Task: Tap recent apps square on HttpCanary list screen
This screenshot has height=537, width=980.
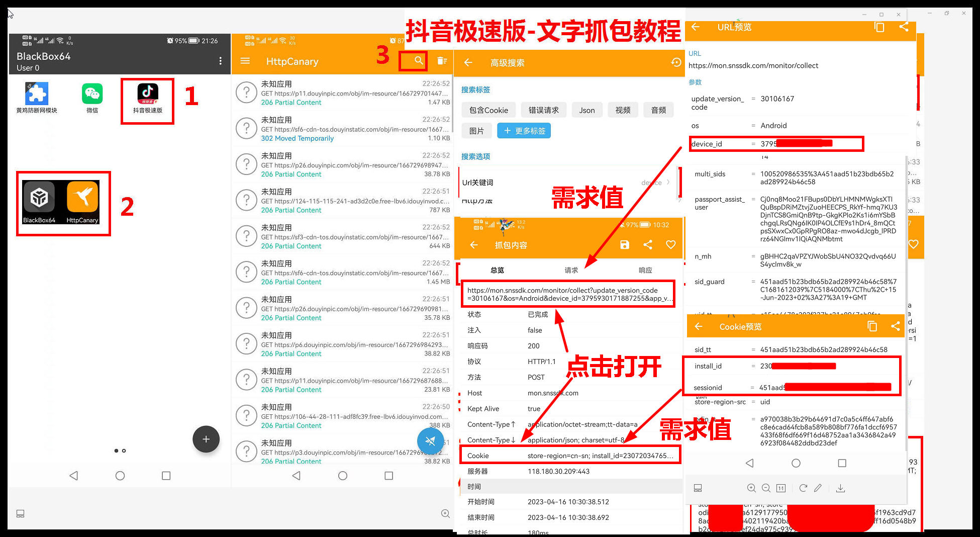Action: (388, 475)
